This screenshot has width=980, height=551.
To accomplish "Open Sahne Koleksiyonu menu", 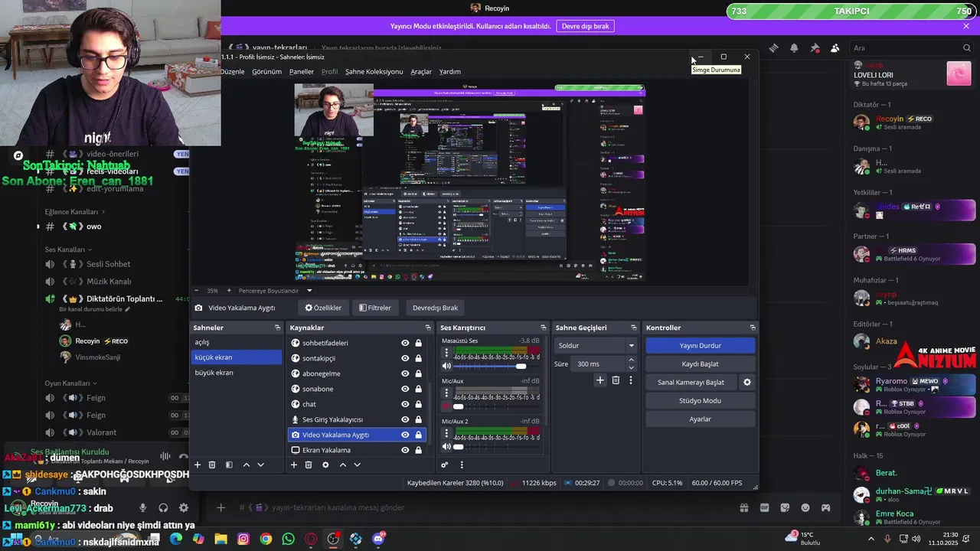I will point(374,71).
